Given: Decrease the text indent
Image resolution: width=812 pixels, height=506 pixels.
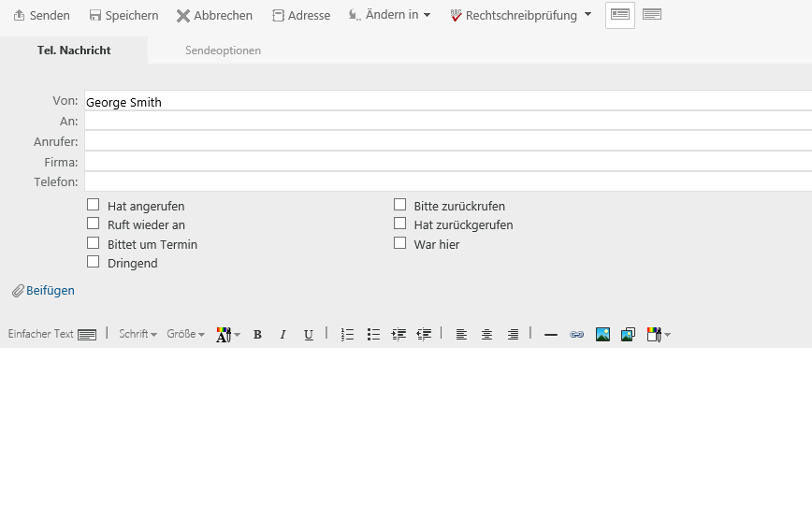Looking at the screenshot, I should (424, 335).
